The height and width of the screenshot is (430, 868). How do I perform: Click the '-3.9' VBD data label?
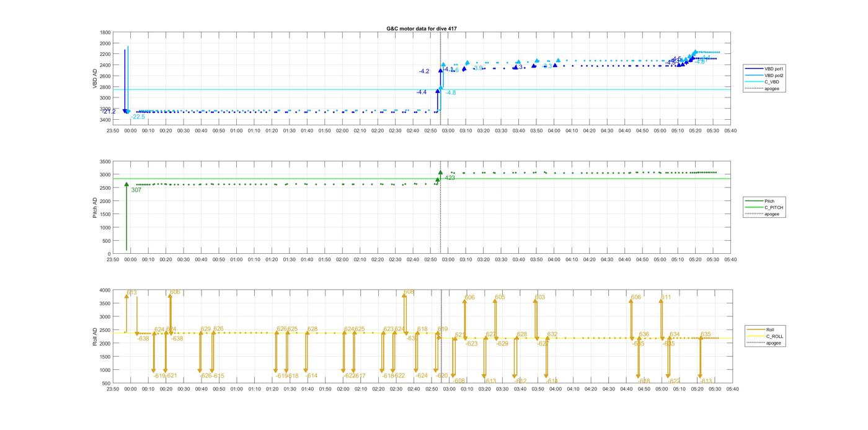coord(478,68)
